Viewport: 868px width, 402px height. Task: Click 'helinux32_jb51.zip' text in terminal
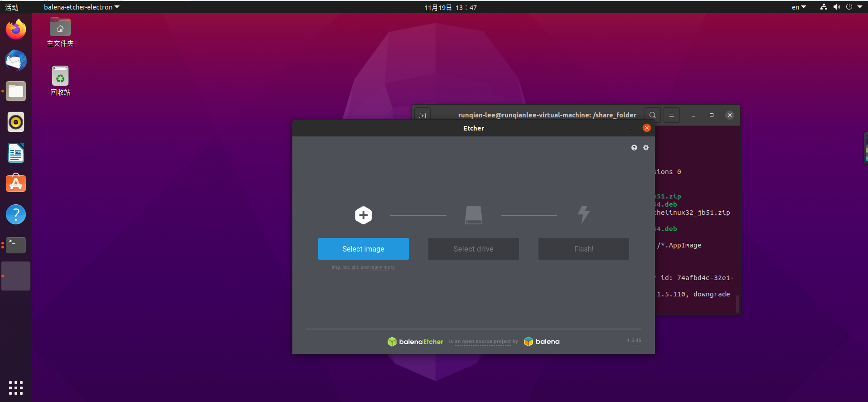693,213
